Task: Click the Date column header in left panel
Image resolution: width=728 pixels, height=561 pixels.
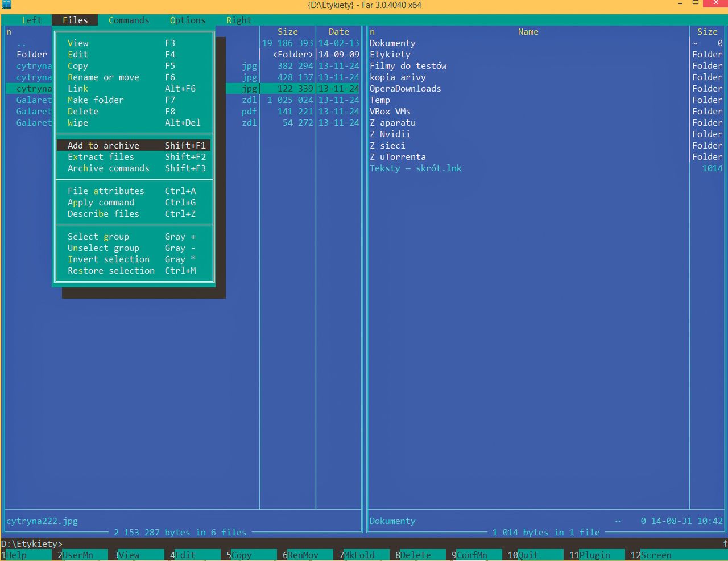Action: [338, 32]
